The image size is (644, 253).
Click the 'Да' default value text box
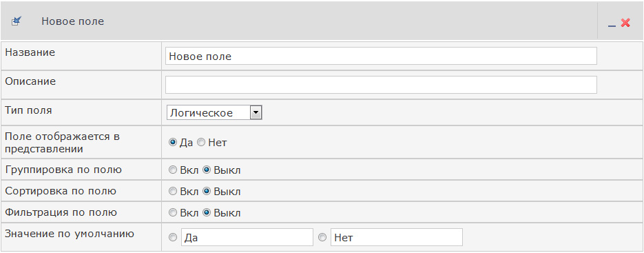point(247,237)
